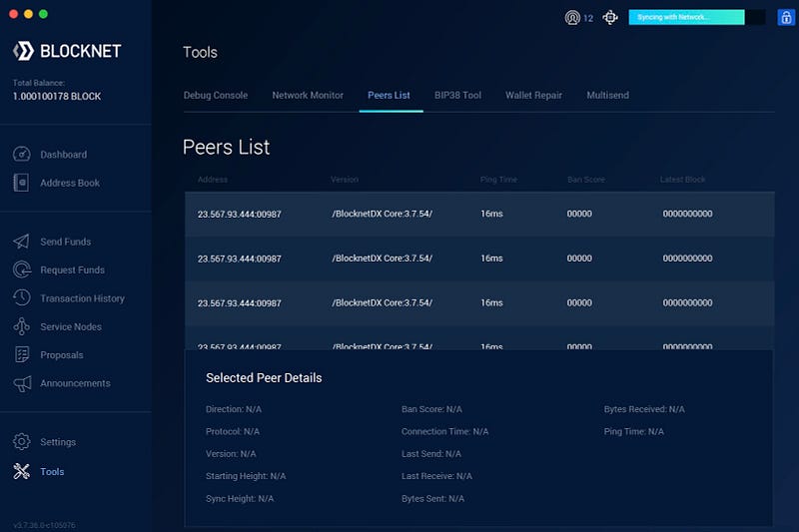Click the Blocknet logo icon
This screenshot has height=532, width=799.
point(23,51)
